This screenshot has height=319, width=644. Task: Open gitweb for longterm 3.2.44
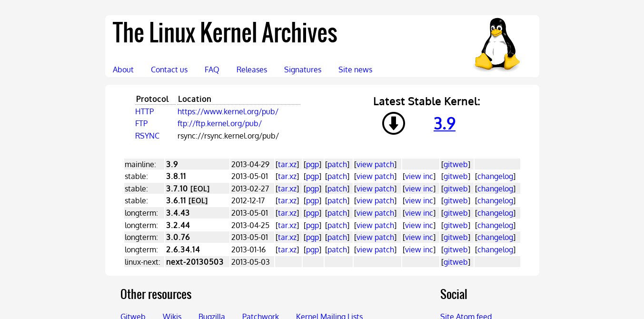coord(456,225)
